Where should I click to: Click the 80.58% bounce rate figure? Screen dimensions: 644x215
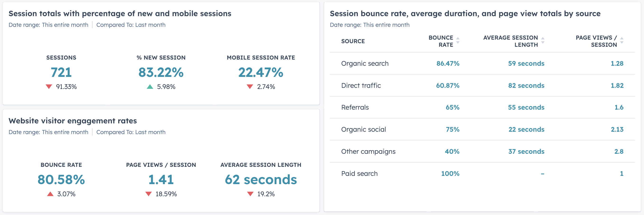tap(61, 180)
